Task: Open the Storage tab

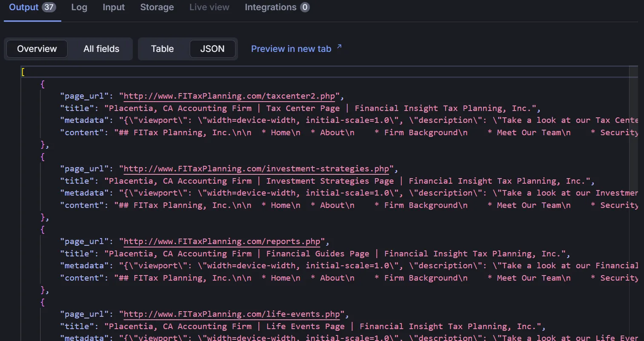Action: tap(157, 7)
